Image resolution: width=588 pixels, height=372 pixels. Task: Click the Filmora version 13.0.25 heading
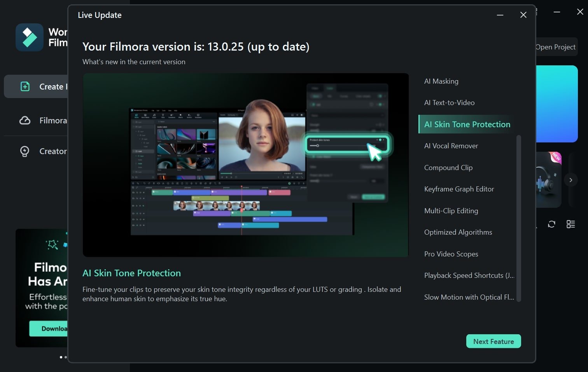(196, 47)
